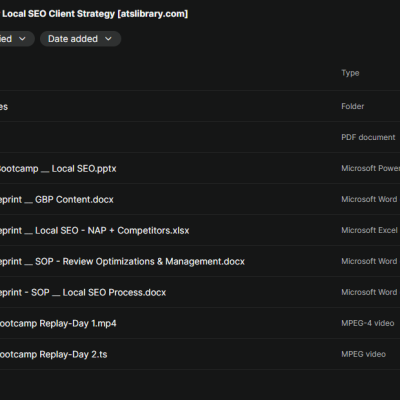Screen dimensions: 400x400
Task: Click the Microsoft PowerPoint type cell
Action: pyautogui.click(x=370, y=168)
